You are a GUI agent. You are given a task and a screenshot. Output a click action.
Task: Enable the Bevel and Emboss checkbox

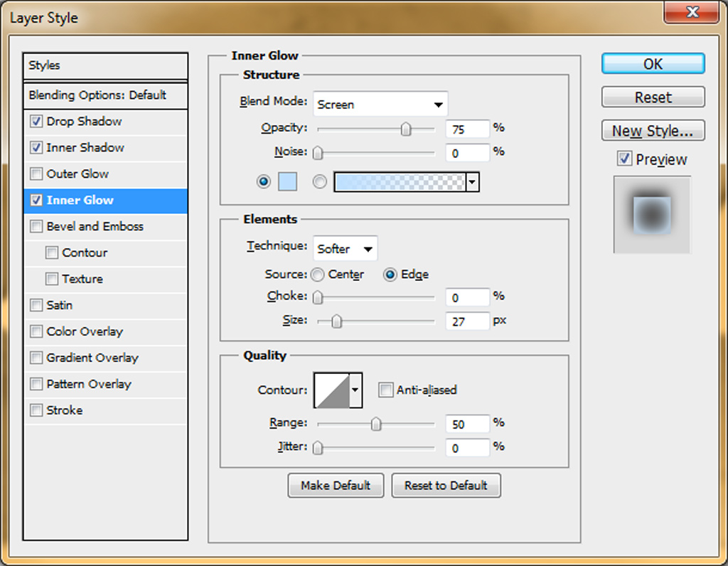[x=36, y=227]
